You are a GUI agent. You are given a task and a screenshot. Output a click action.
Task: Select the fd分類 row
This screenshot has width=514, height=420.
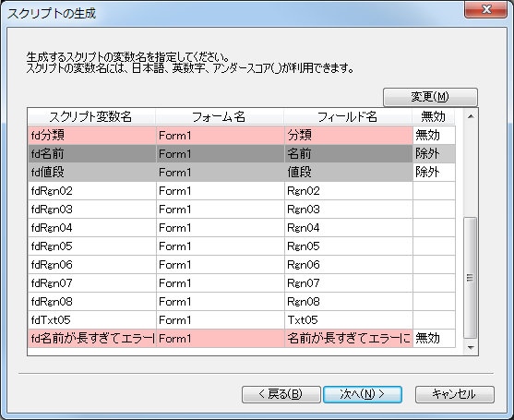click(x=242, y=135)
